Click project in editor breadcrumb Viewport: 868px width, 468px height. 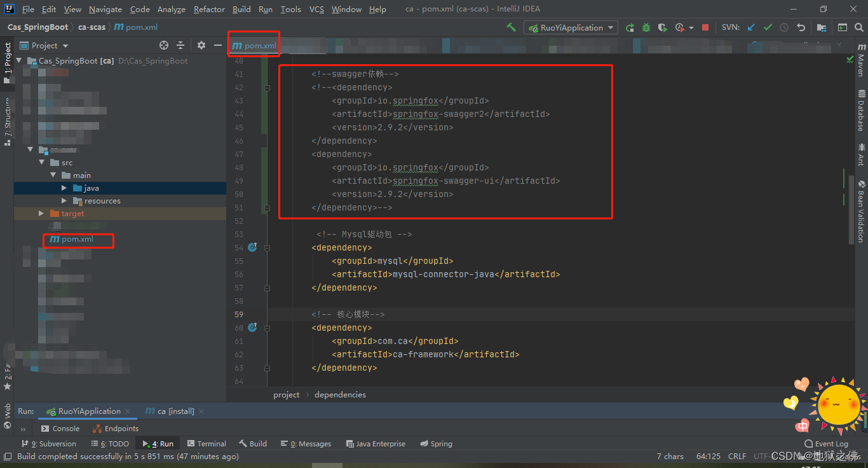(287, 395)
